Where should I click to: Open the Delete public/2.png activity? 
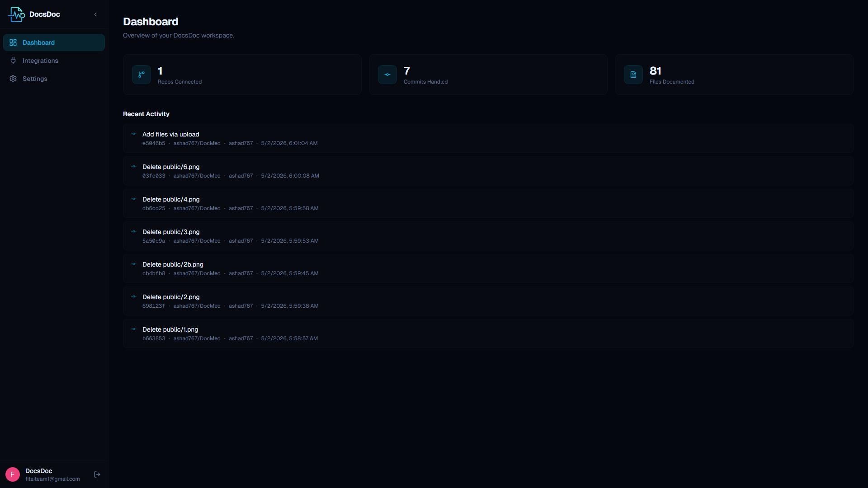tap(488, 301)
